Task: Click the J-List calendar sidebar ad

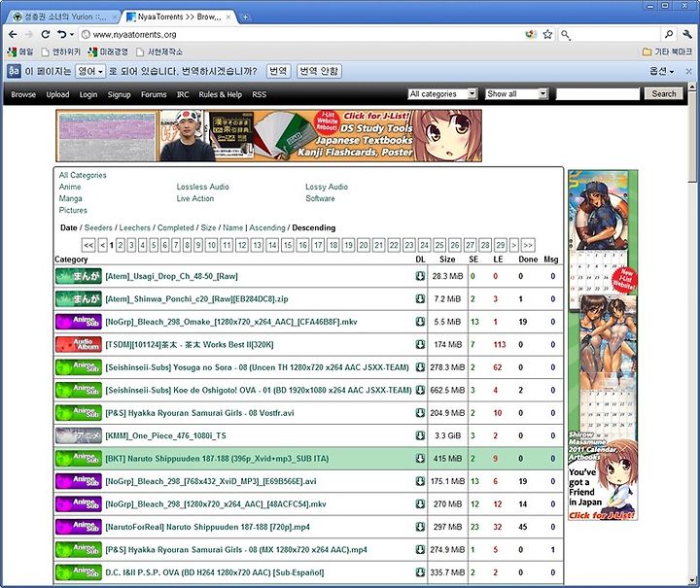Action: (x=602, y=345)
